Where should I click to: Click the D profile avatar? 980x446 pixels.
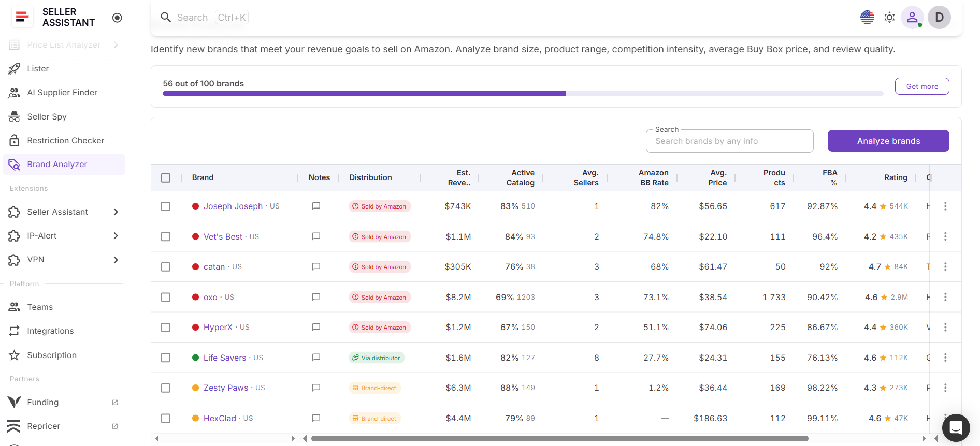point(939,17)
